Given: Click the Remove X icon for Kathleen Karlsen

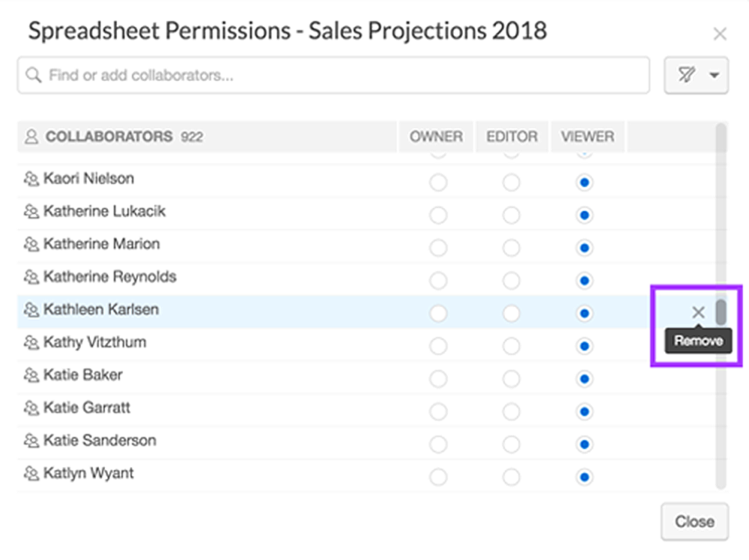Looking at the screenshot, I should pyautogui.click(x=698, y=312).
